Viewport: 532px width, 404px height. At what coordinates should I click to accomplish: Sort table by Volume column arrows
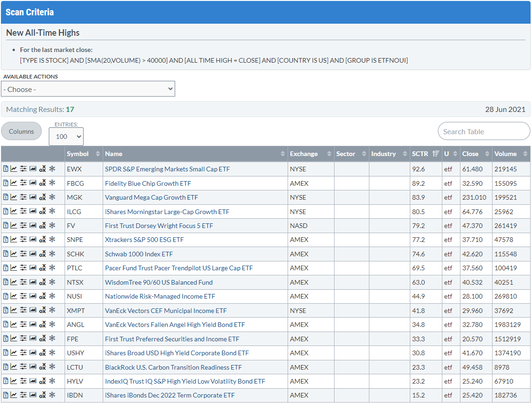(x=525, y=154)
